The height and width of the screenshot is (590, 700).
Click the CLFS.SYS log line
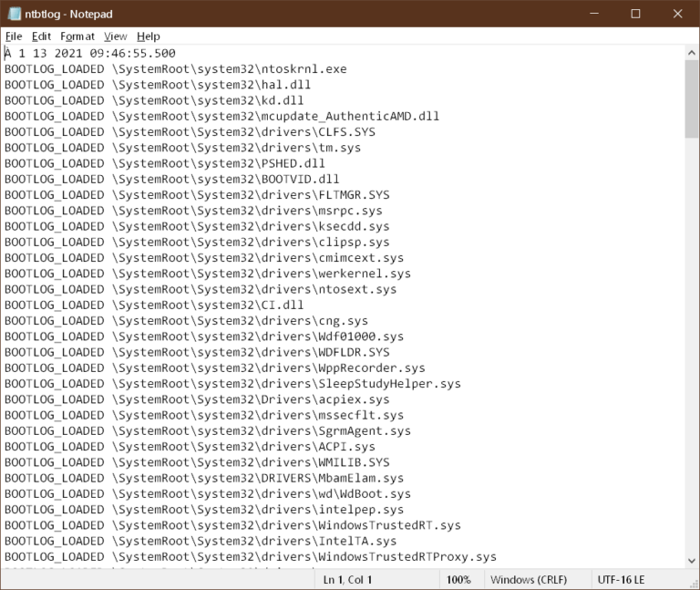tap(190, 131)
